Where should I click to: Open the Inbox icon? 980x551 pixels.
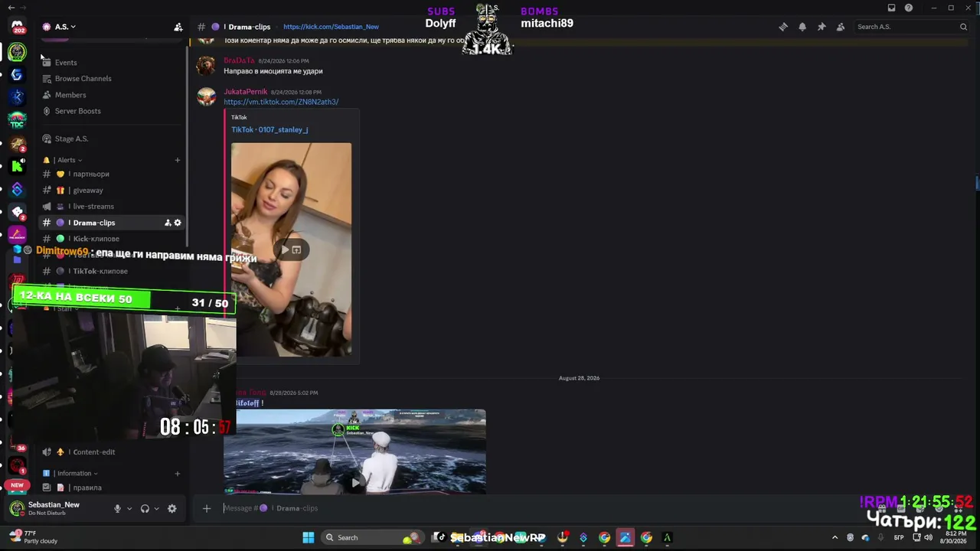(891, 8)
